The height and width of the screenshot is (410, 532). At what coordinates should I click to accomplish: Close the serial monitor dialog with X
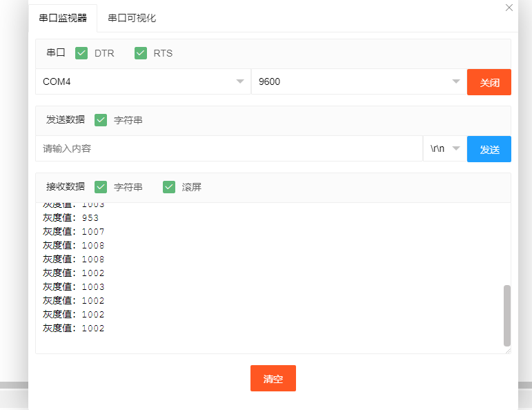coord(509,8)
